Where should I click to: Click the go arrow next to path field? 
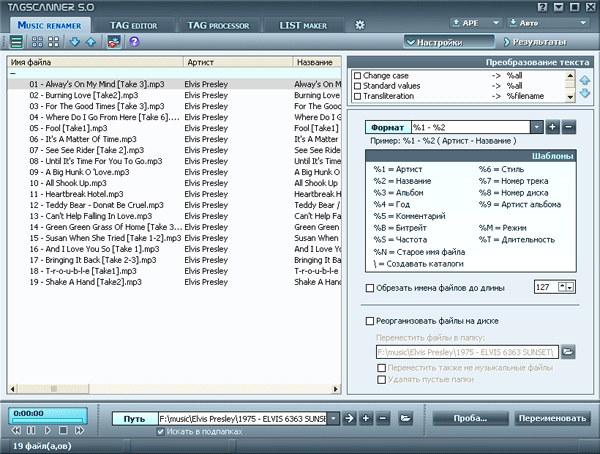349,418
